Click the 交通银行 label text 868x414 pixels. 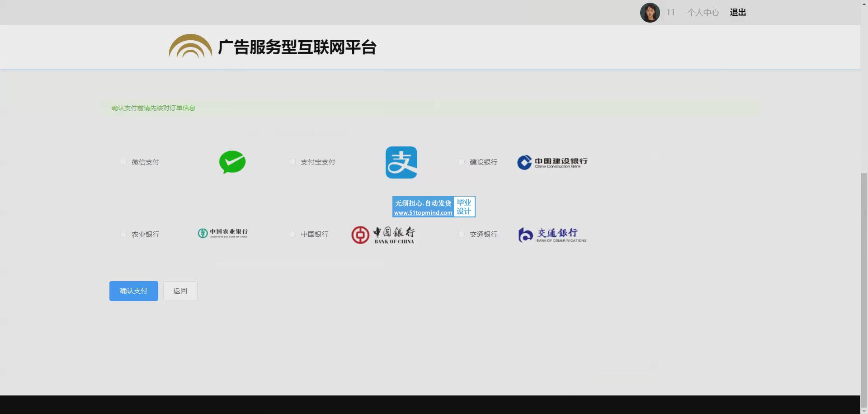484,234
